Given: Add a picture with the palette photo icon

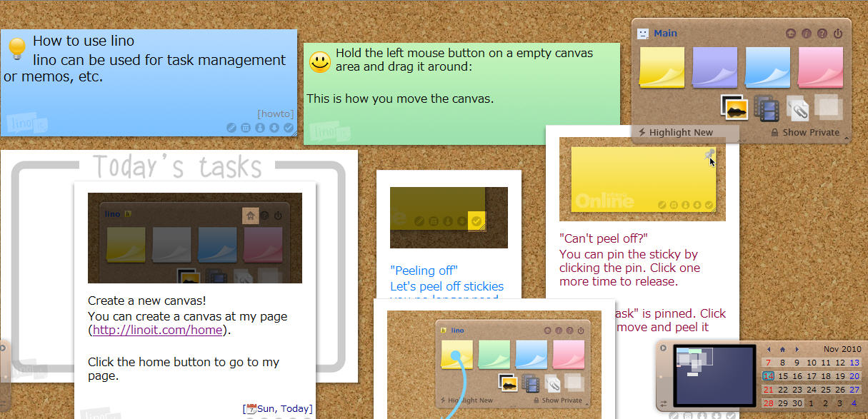Looking at the screenshot, I should click(734, 108).
